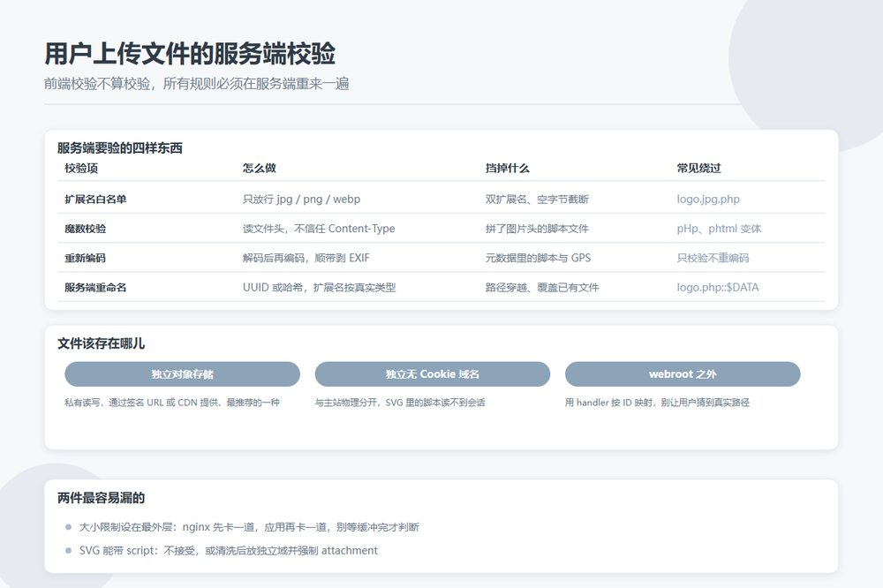
Task: Click the bullet about 大小限制设在最外层
Action: 249,527
